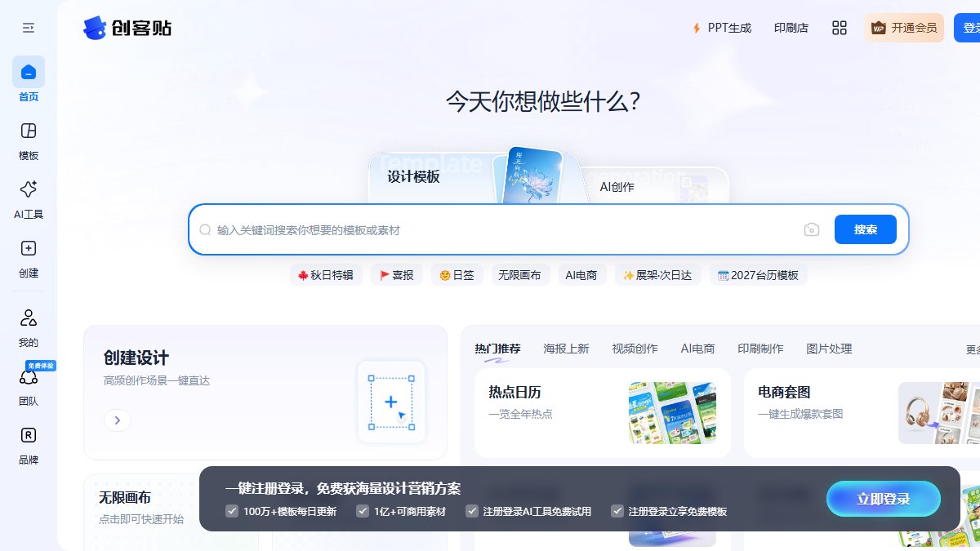This screenshot has width=980, height=551.
Task: Open the four-square apps grid icon
Action: (840, 28)
